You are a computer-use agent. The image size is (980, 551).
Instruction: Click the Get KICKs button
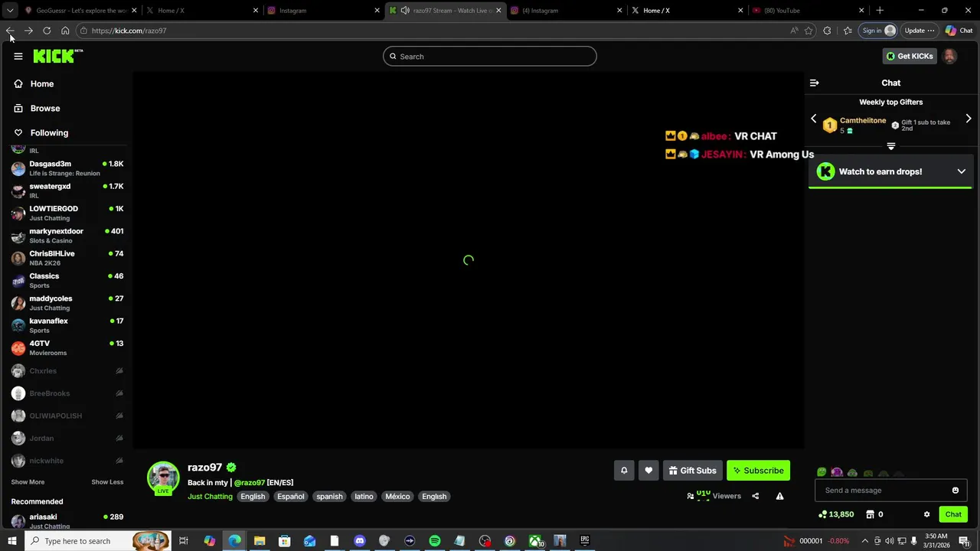[x=910, y=56]
